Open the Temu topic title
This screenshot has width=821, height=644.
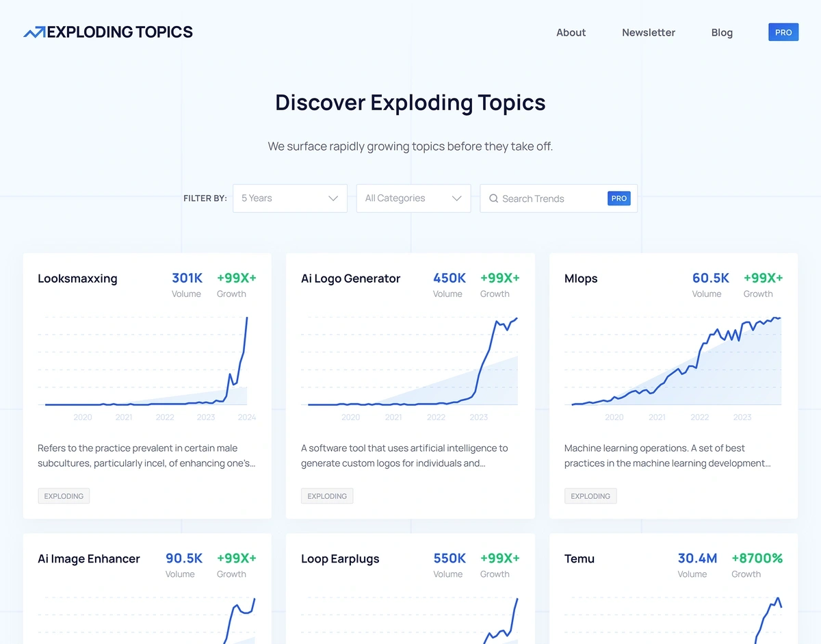click(x=579, y=558)
